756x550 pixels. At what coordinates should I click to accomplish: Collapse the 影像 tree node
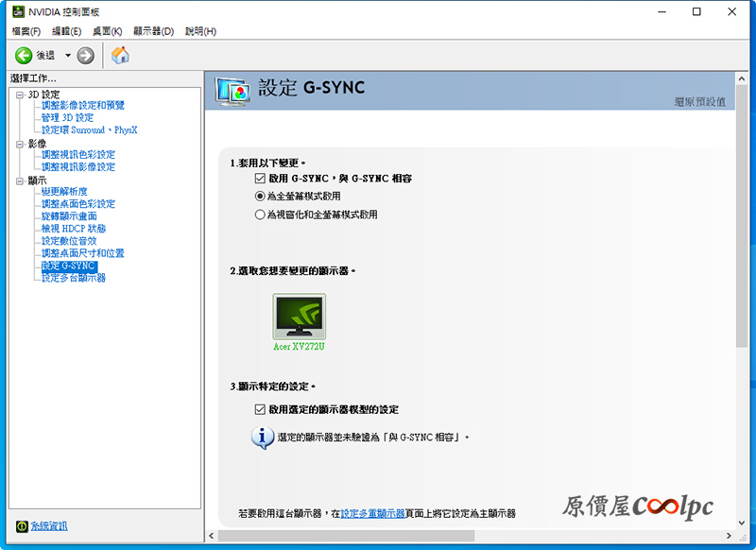click(20, 145)
